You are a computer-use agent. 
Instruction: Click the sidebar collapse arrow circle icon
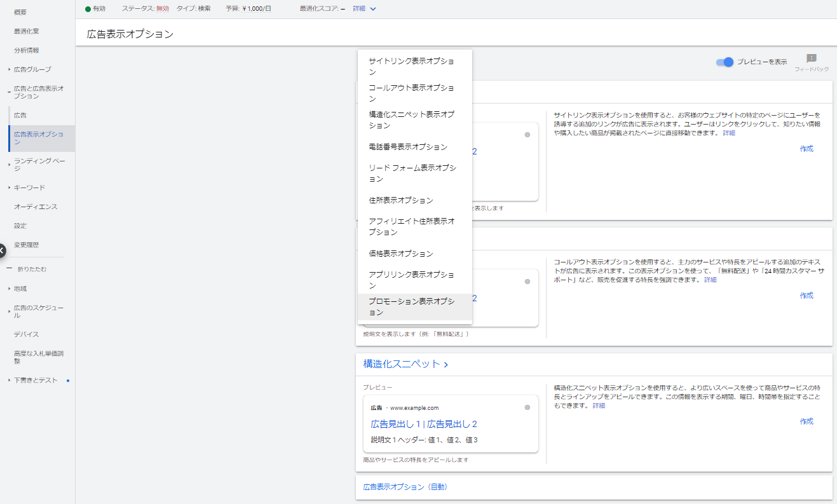(1, 250)
